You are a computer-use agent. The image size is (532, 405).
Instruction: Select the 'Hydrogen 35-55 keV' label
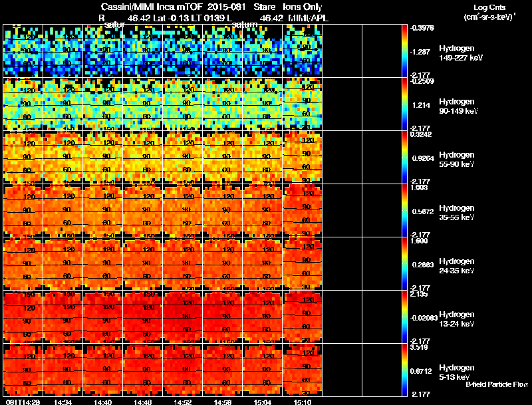[x=457, y=213]
